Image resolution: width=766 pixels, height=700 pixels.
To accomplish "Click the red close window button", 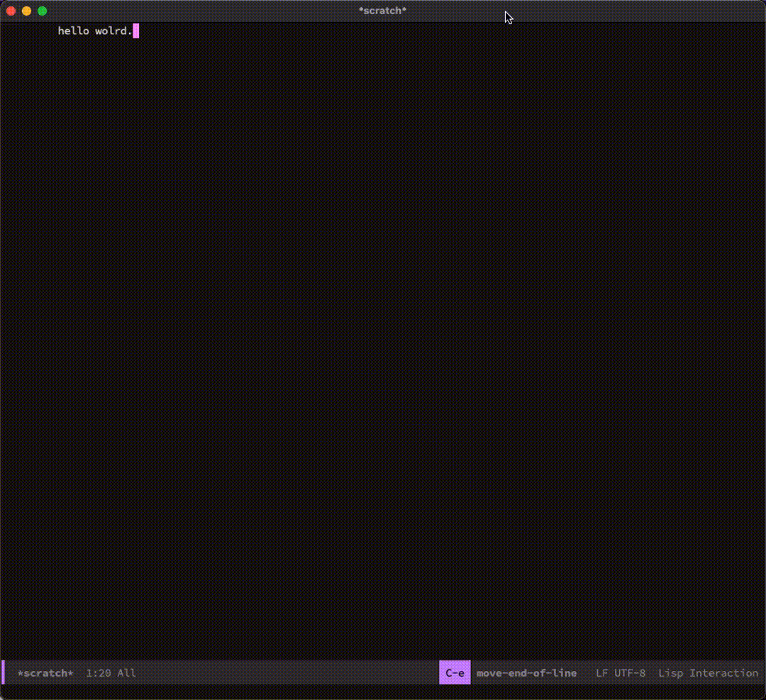I will point(11,11).
